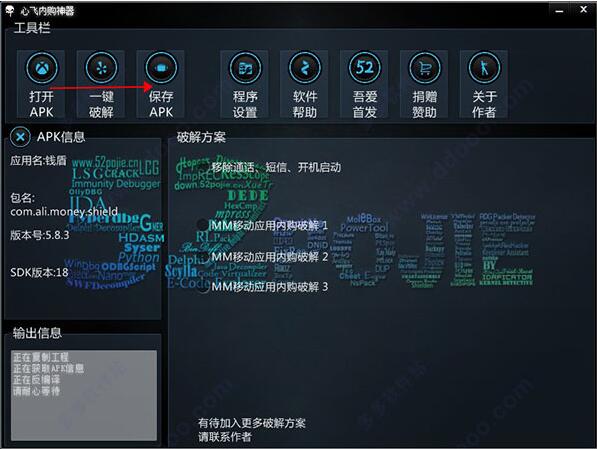Open 软件帮助 software help
This screenshot has height=449, width=597.
tap(305, 85)
